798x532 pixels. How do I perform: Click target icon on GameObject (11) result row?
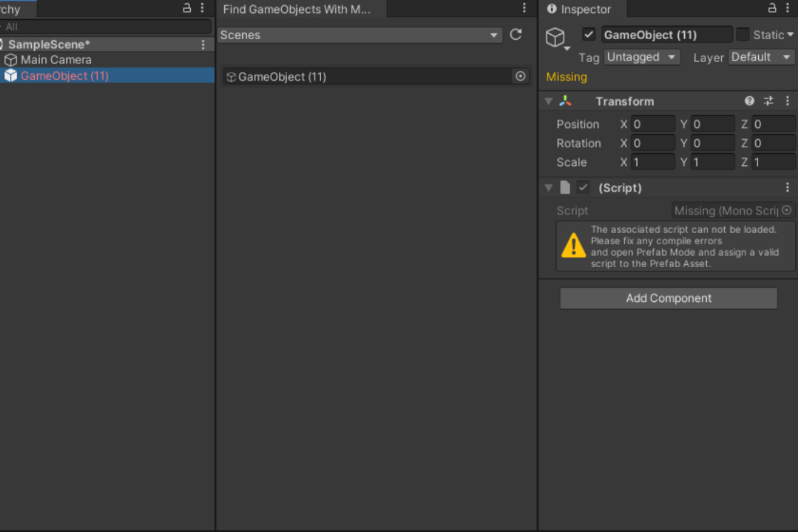pyautogui.click(x=520, y=77)
